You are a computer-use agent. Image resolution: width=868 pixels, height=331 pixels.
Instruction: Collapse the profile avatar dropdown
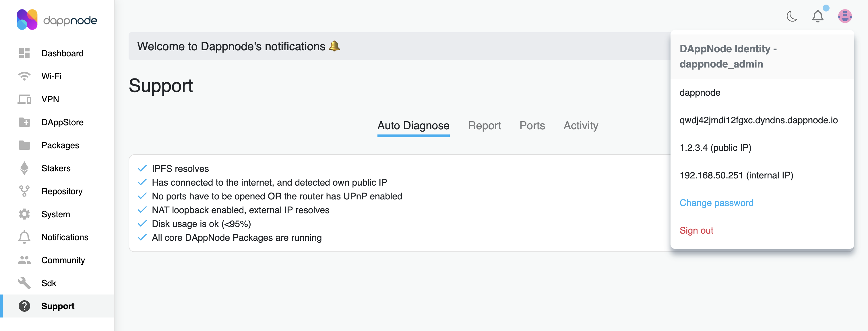(845, 16)
